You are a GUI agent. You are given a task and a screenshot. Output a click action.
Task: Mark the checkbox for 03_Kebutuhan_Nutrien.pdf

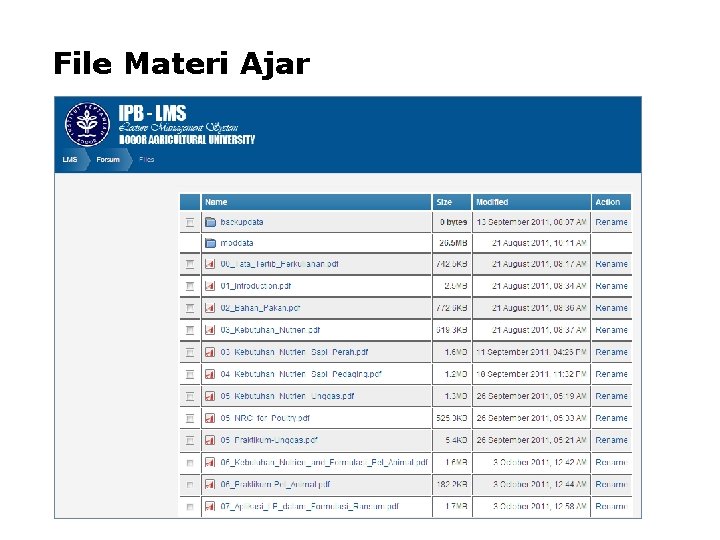190,331
